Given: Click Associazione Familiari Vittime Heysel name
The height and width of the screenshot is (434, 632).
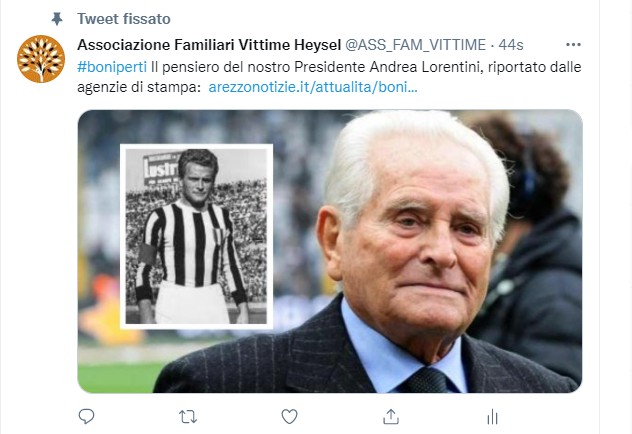Looking at the screenshot, I should tap(209, 44).
